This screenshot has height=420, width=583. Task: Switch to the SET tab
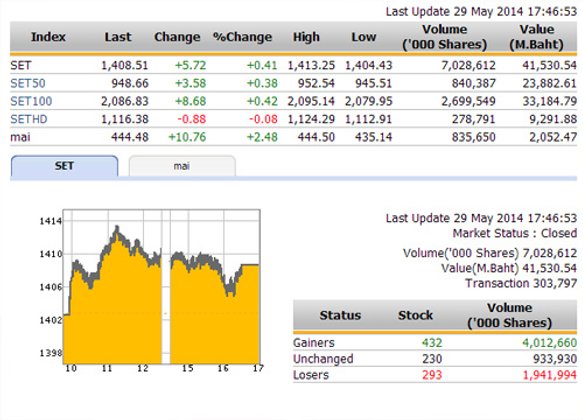point(64,166)
